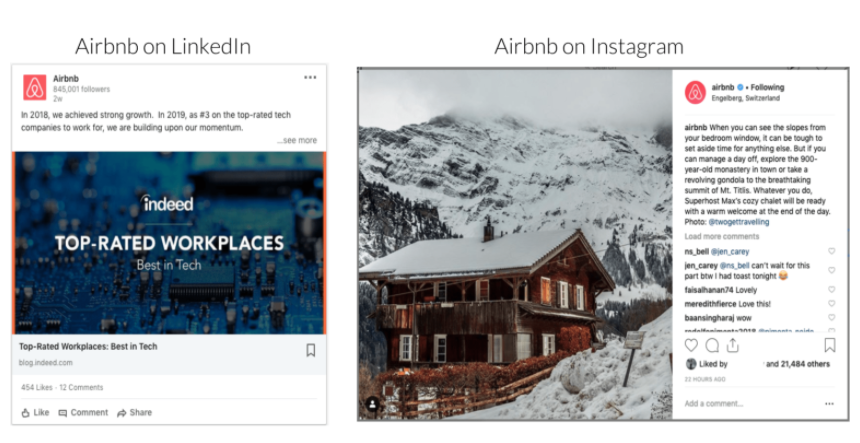
Task: Like the Instagram post with heart icon
Action: point(691,345)
